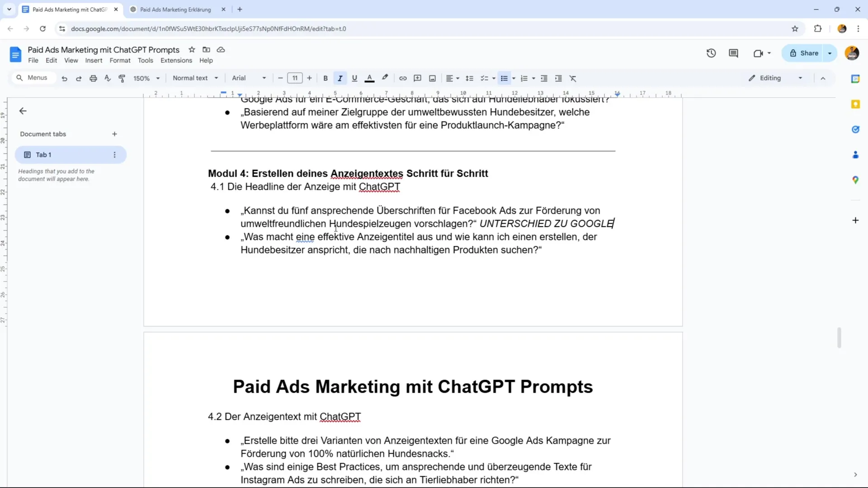
Task: Show all comments panel
Action: click(733, 53)
